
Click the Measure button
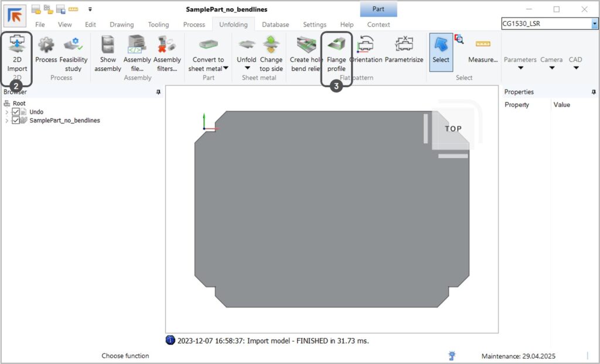[483, 51]
